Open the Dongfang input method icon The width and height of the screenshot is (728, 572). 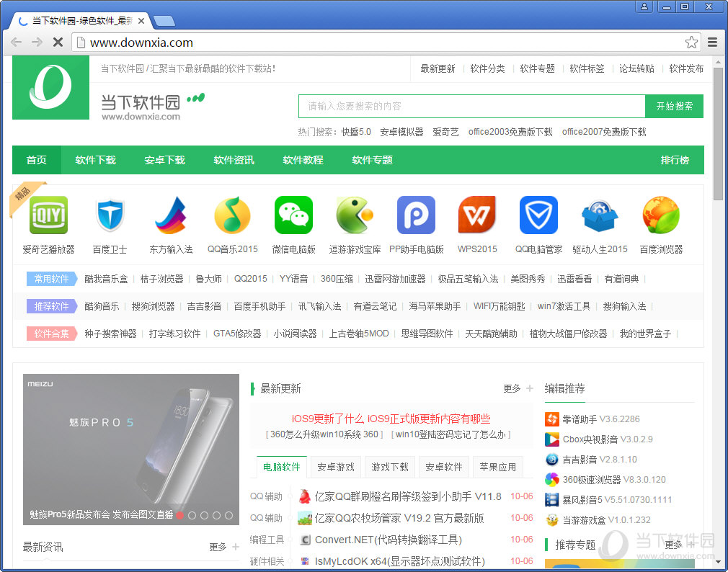[171, 215]
